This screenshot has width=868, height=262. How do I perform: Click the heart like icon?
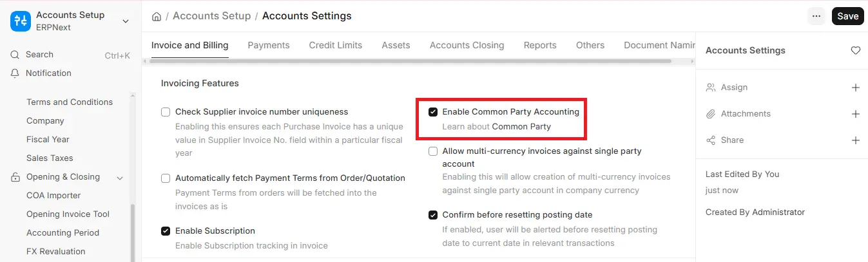click(856, 50)
